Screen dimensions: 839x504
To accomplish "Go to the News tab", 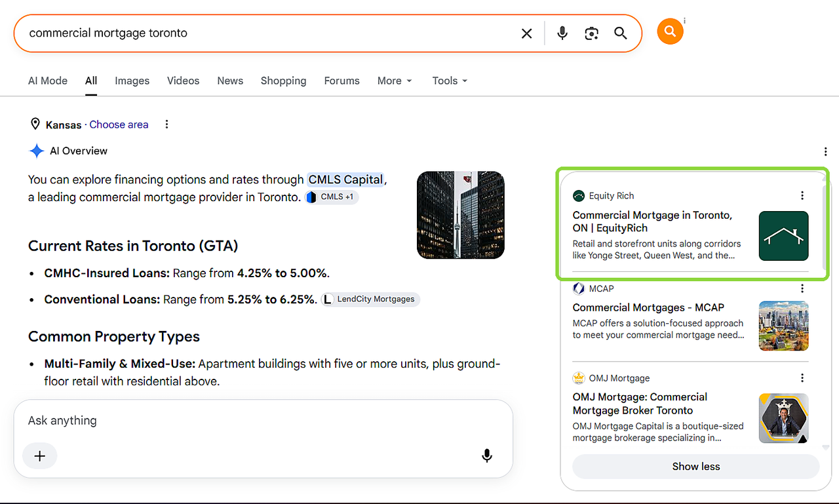I will click(230, 81).
